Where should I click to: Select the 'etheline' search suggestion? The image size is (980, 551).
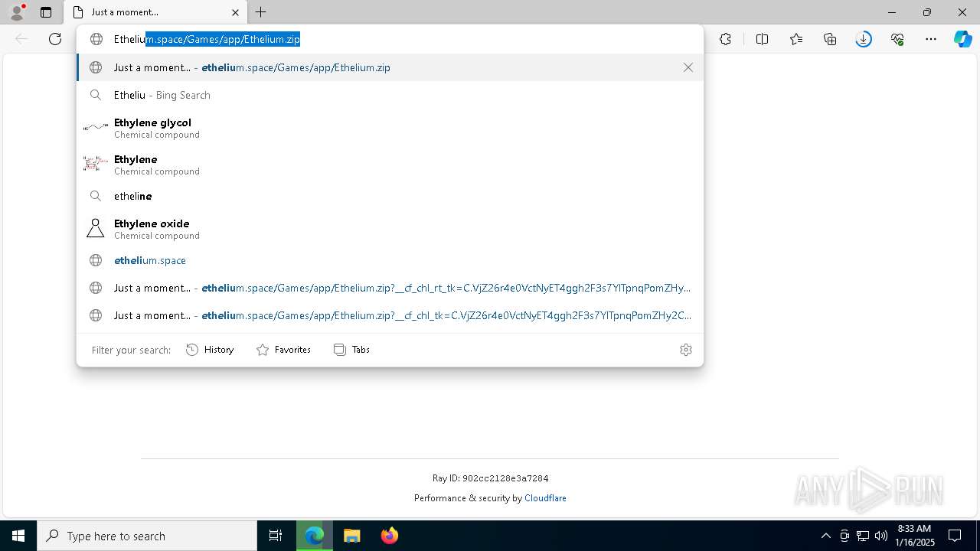click(390, 196)
